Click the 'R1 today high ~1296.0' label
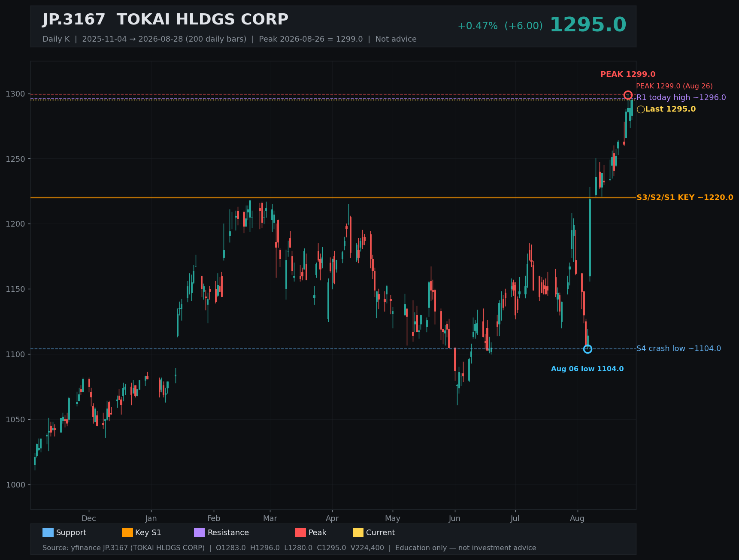Screen dimensions: 739x560 pyautogui.click(x=681, y=97)
